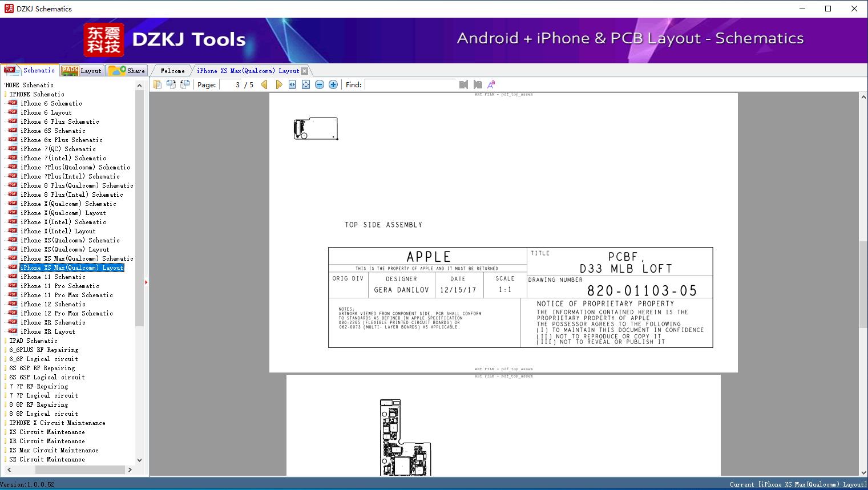The height and width of the screenshot is (490, 868).
Task: Click the PDF icon beside iPhone 6 Layout
Action: [13, 112]
